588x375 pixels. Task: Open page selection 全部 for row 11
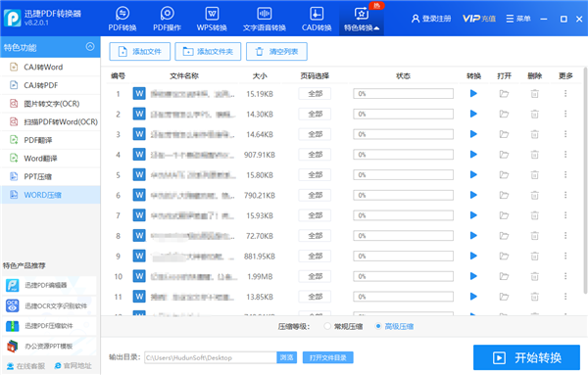pos(315,297)
